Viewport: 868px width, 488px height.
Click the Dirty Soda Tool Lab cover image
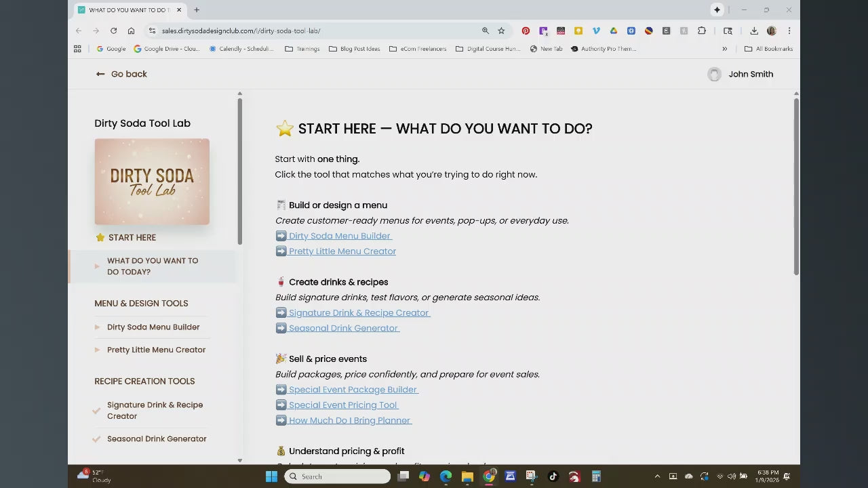pos(152,181)
